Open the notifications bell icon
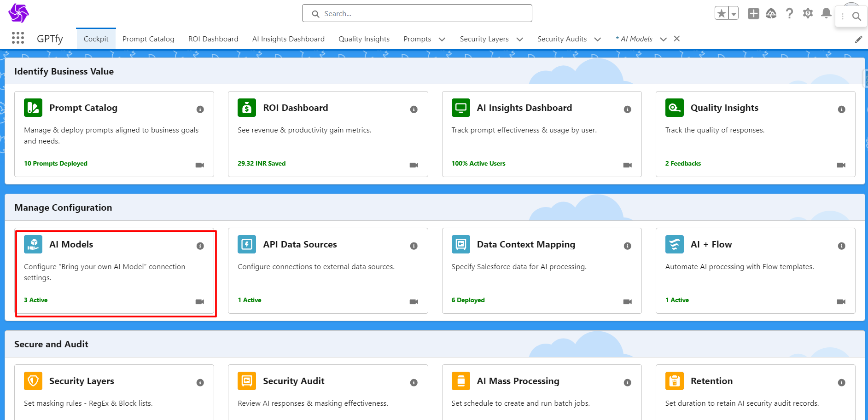The width and height of the screenshot is (868, 420). [x=826, y=13]
